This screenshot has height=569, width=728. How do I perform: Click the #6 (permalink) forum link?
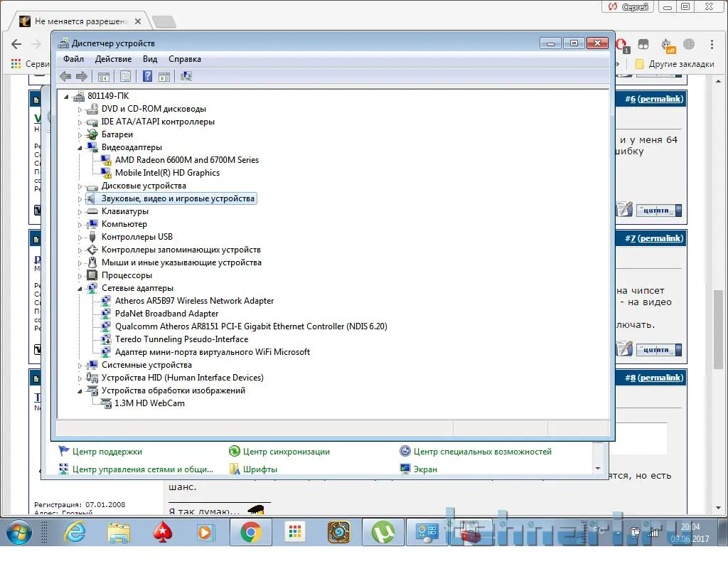click(x=654, y=99)
